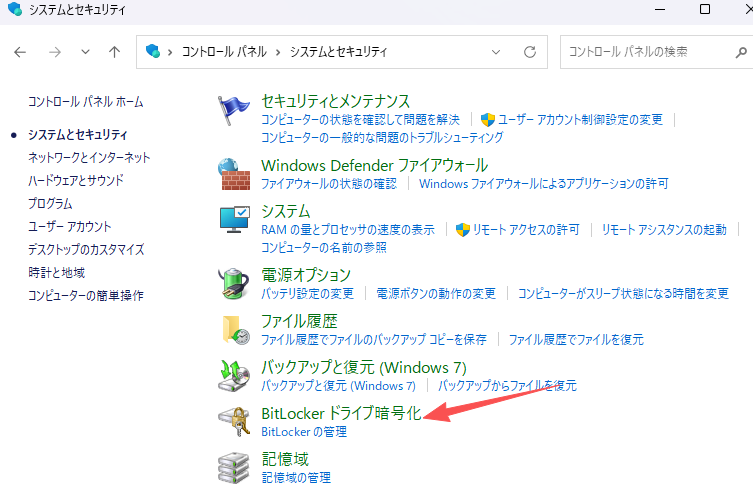Expand the address bar history dropdown
This screenshot has width=753, height=485.
tap(496, 52)
